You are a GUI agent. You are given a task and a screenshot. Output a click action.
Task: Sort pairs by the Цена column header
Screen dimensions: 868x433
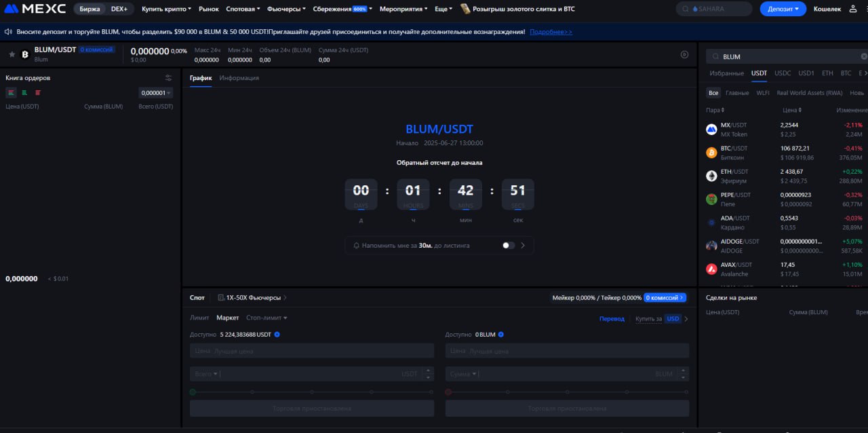(792, 110)
